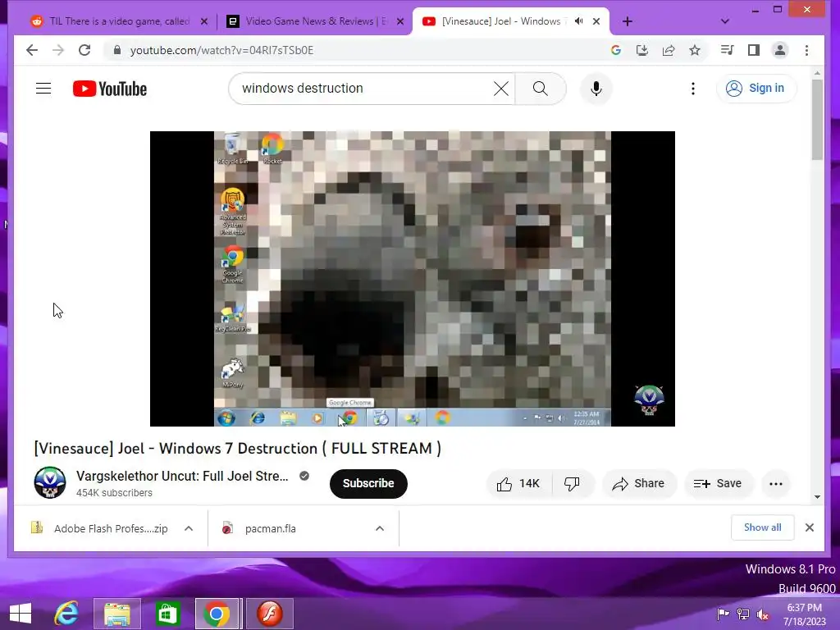Open YouTube settings three-dot menu
The image size is (840, 630).
(693, 89)
